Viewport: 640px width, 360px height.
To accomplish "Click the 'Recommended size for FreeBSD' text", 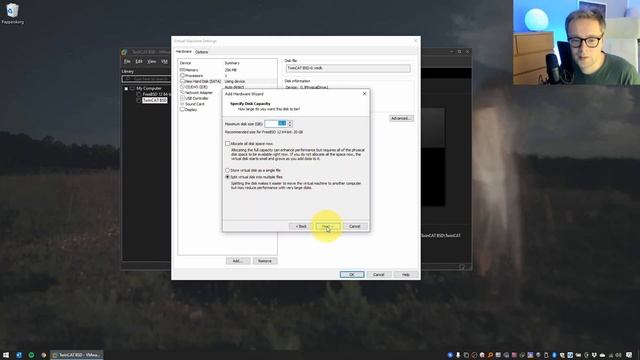I will [x=264, y=132].
